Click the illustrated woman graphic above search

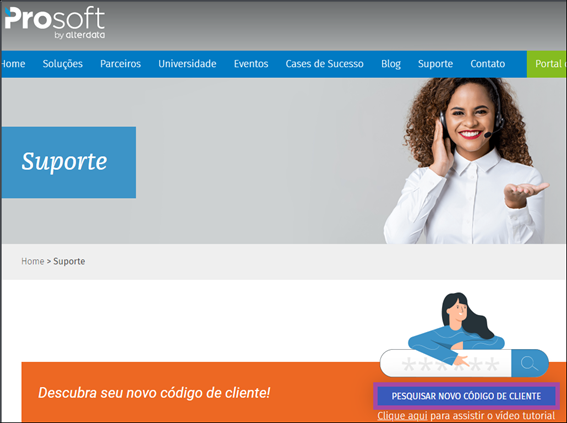pyautogui.click(x=456, y=325)
